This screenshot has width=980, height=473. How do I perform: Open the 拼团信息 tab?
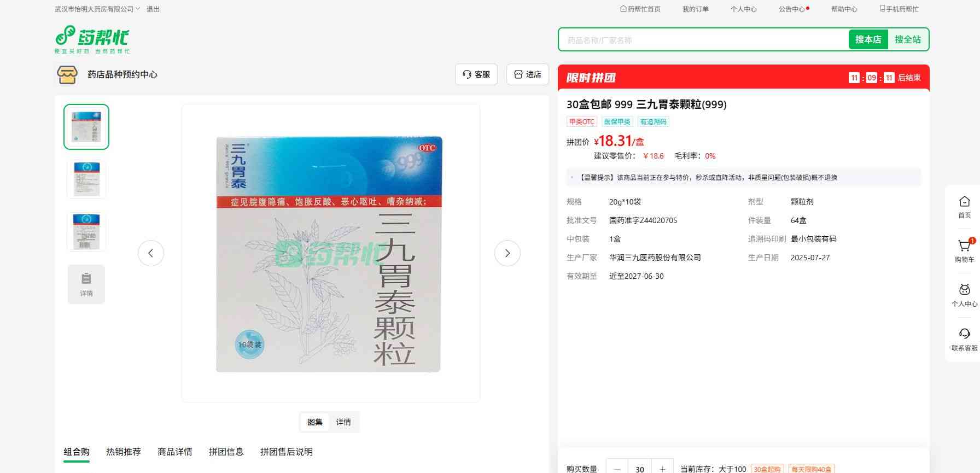pyautogui.click(x=226, y=452)
